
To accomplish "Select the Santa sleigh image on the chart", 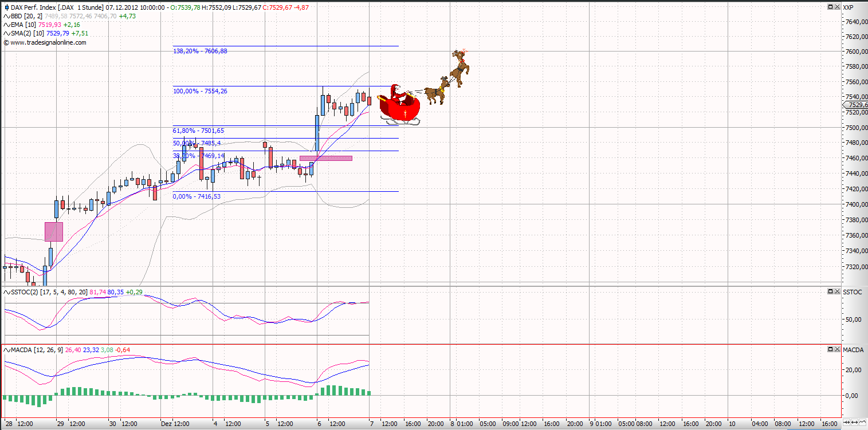I will pyautogui.click(x=399, y=104).
